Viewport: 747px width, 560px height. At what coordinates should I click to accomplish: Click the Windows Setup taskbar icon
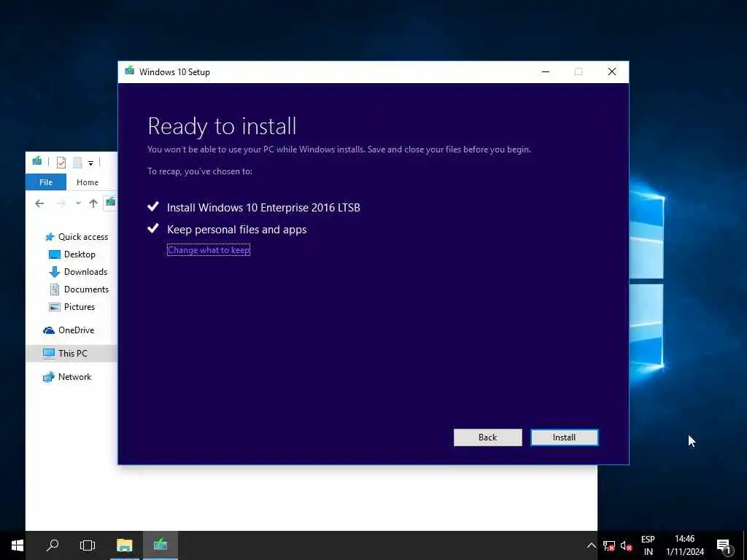tap(160, 545)
